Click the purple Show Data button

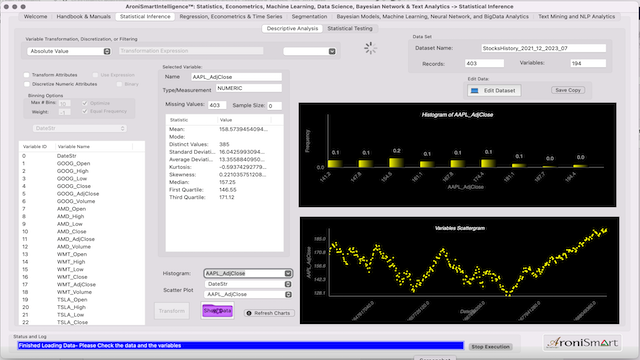coord(218,311)
